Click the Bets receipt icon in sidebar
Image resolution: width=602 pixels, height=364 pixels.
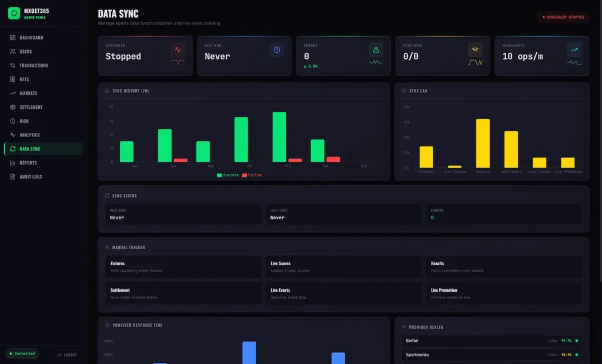(x=13, y=79)
